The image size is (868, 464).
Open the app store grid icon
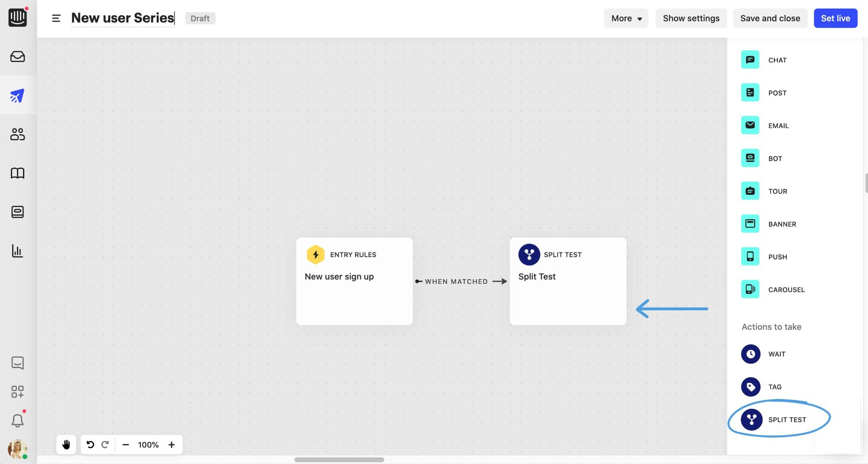click(17, 392)
